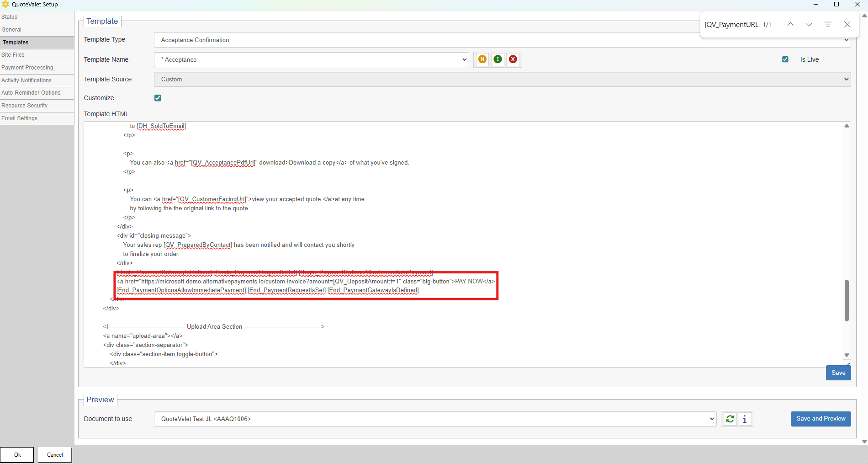The width and height of the screenshot is (868, 464).
Task: Click the Template HTML editor scrollbar thumb
Action: [847, 300]
